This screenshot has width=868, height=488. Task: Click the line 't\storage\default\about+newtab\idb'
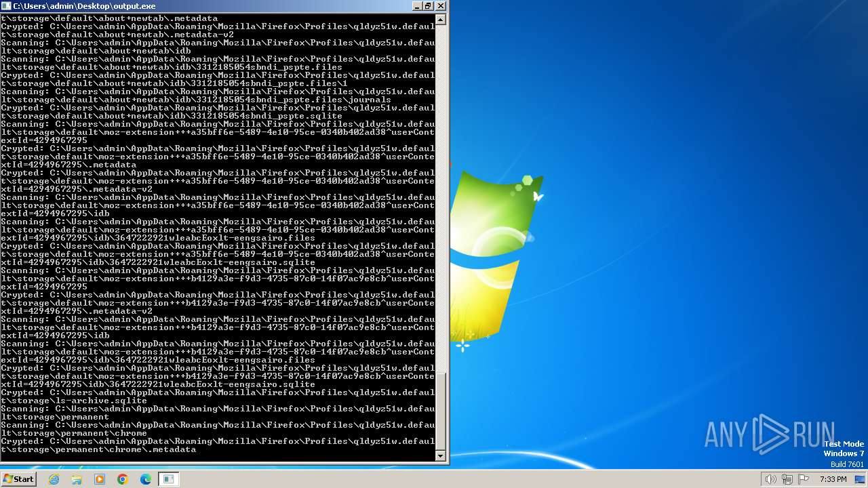tap(96, 51)
